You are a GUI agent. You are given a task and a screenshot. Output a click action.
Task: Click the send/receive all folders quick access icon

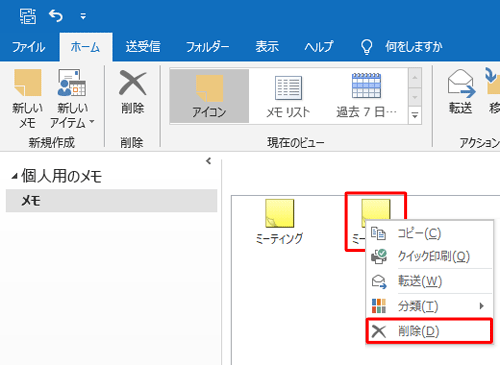(28, 16)
